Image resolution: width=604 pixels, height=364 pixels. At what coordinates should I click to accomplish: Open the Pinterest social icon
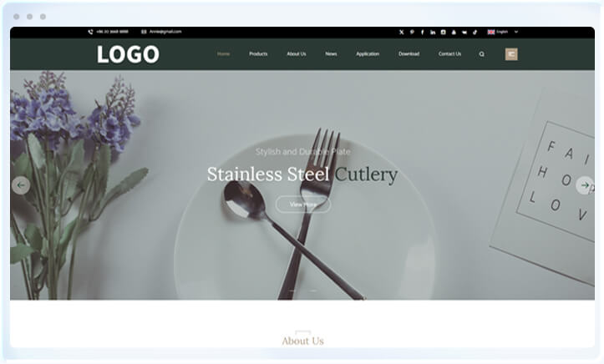(412, 33)
